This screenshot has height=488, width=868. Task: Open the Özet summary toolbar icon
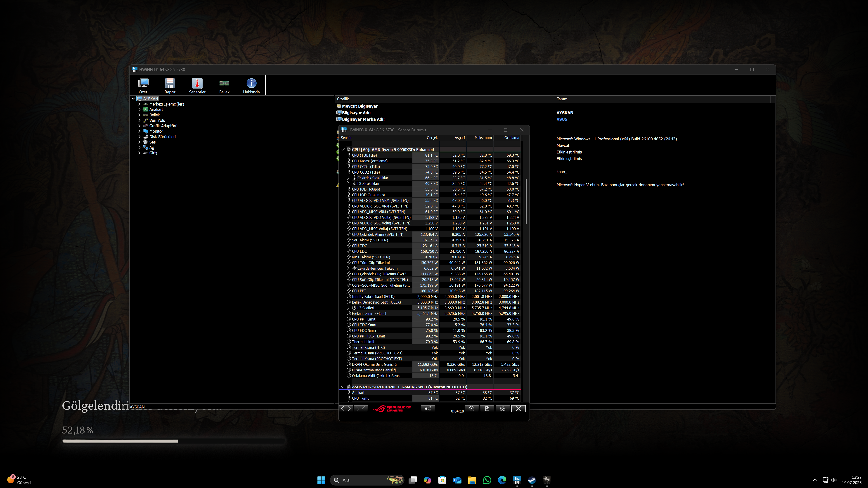pyautogui.click(x=143, y=85)
